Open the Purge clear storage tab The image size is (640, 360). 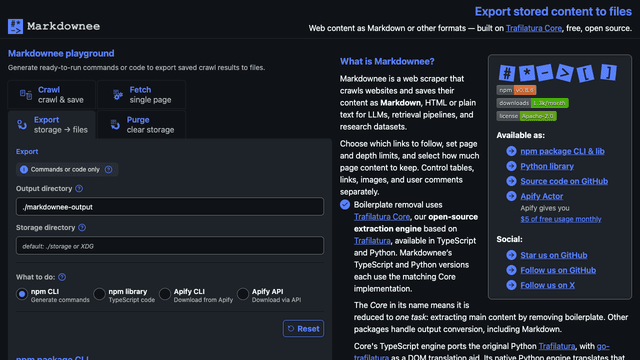pos(141,125)
